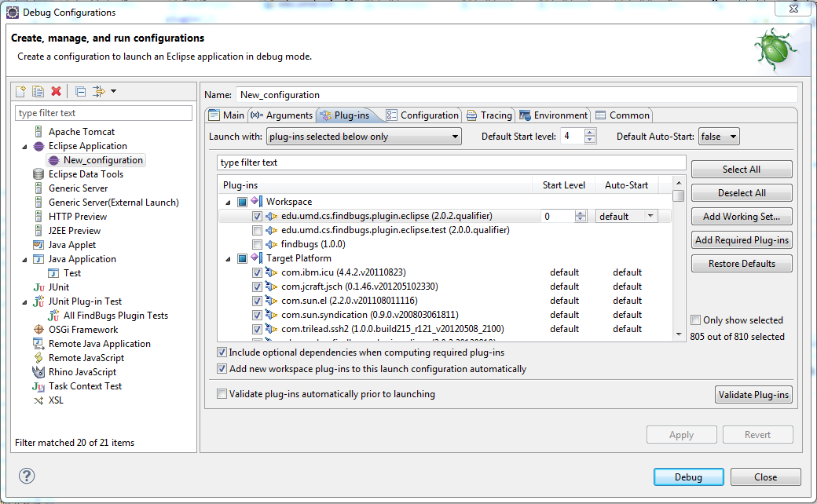Screen dimensions: 817x504
Task: Click the JUnit Plug-in Test icon
Action: click(x=38, y=301)
